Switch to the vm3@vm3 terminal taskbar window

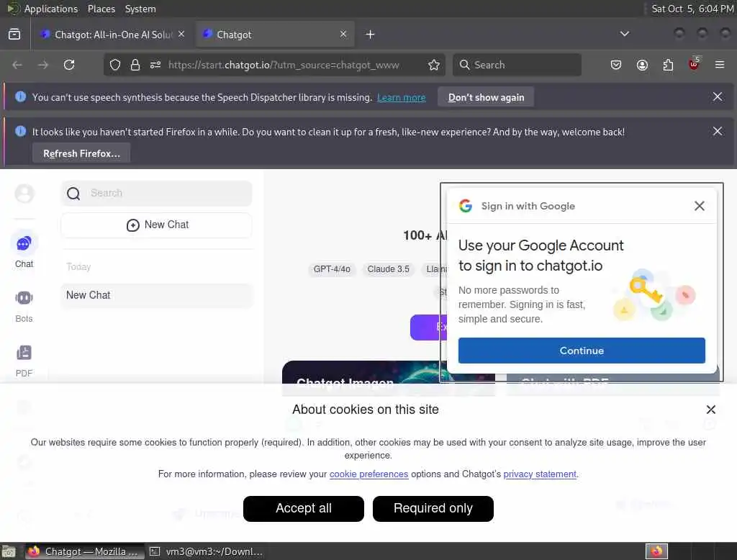[x=206, y=551]
